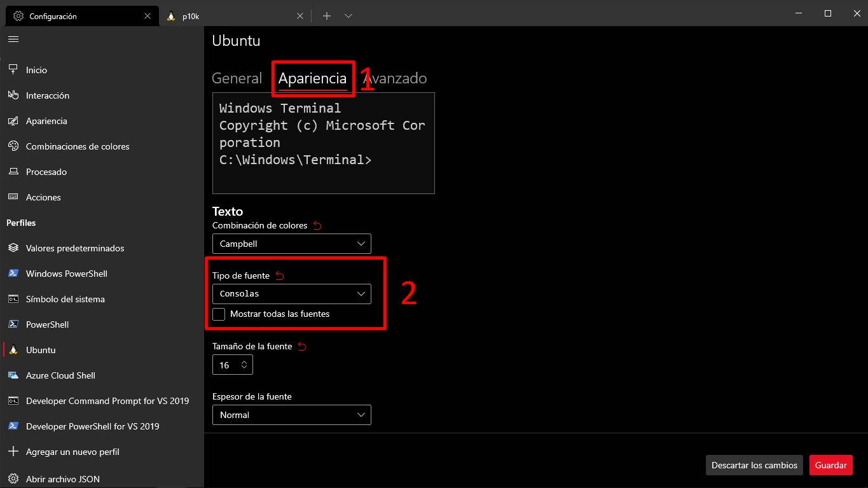
Task: Click the Combinaciones de colores palette icon
Action: [x=13, y=146]
